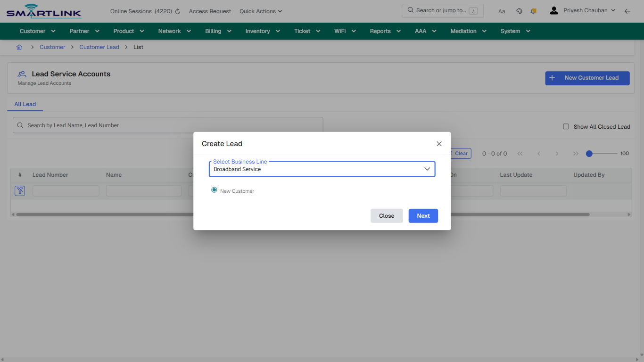
Task: Switch to the All Lead tab
Action: click(25, 104)
